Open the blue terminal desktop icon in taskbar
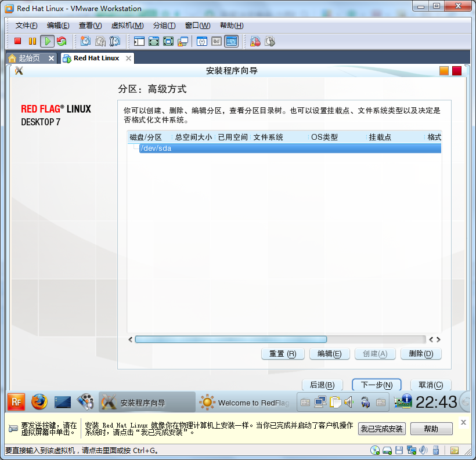 (x=63, y=403)
